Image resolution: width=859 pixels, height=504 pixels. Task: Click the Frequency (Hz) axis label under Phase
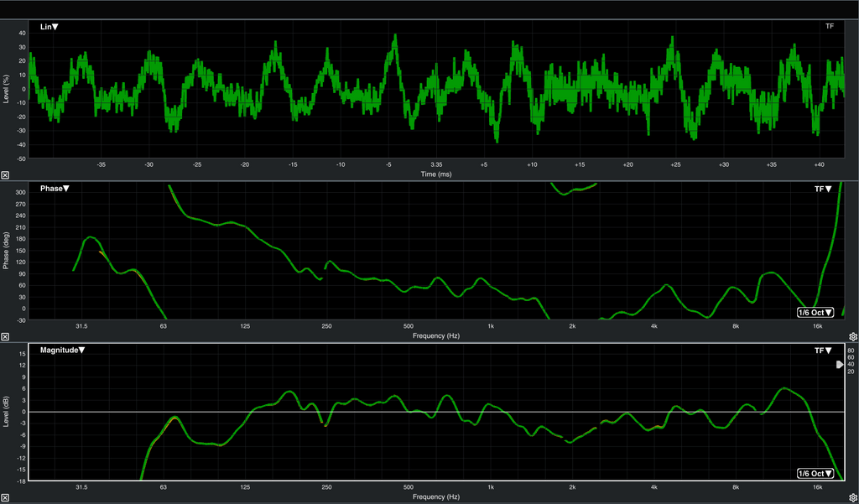point(435,335)
